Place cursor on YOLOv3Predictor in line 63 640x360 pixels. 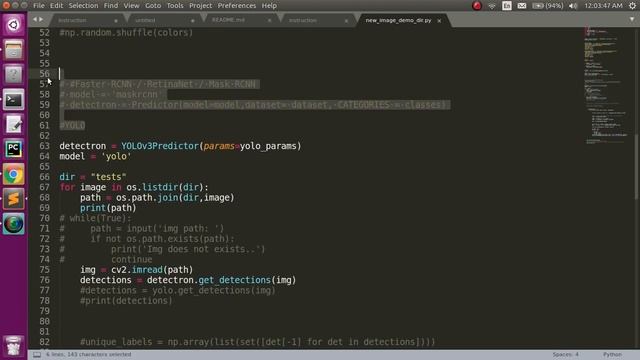point(160,146)
